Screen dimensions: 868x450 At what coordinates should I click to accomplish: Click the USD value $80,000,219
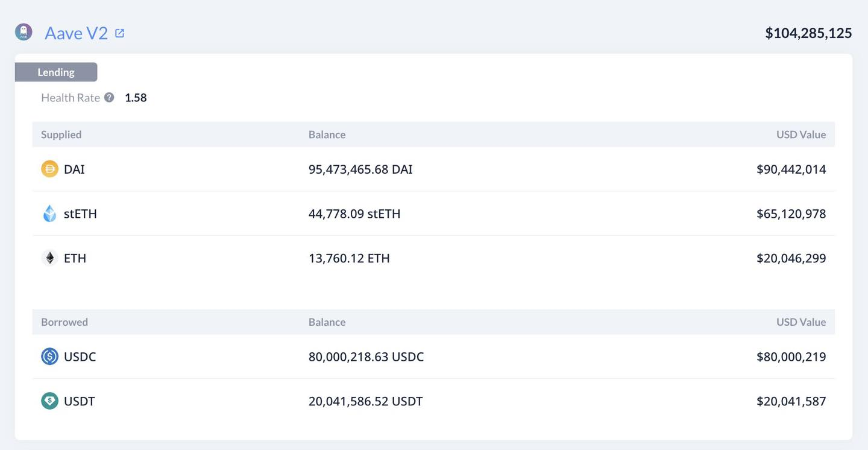pyautogui.click(x=791, y=357)
